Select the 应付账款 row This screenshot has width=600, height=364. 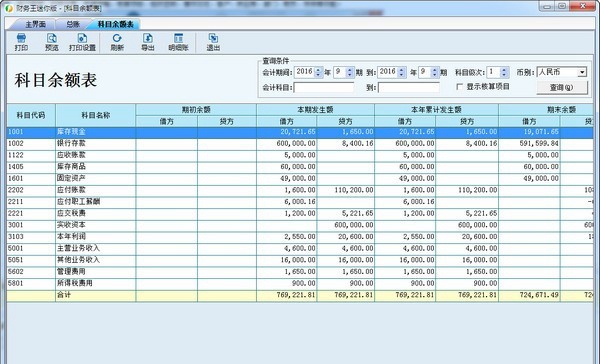300,190
